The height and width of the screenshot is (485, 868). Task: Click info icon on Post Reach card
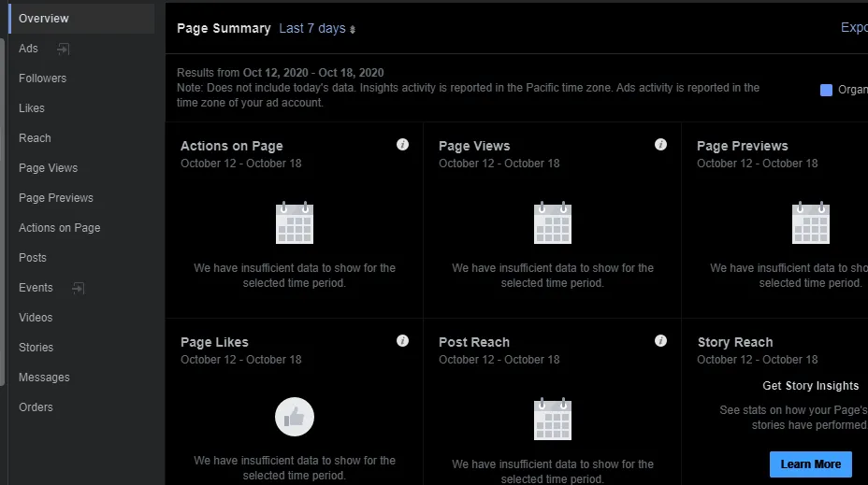tap(660, 341)
